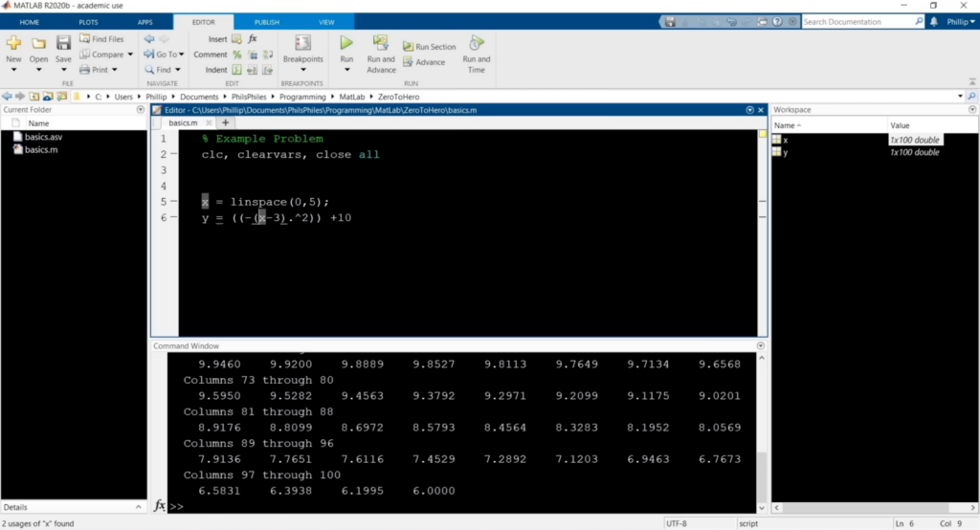980x530 pixels.
Task: Click the Comment percent icon
Action: click(237, 55)
